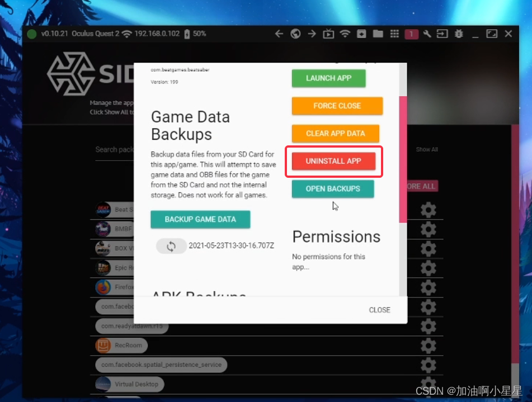
Task: Open the bug report icon
Action: pyautogui.click(x=459, y=34)
